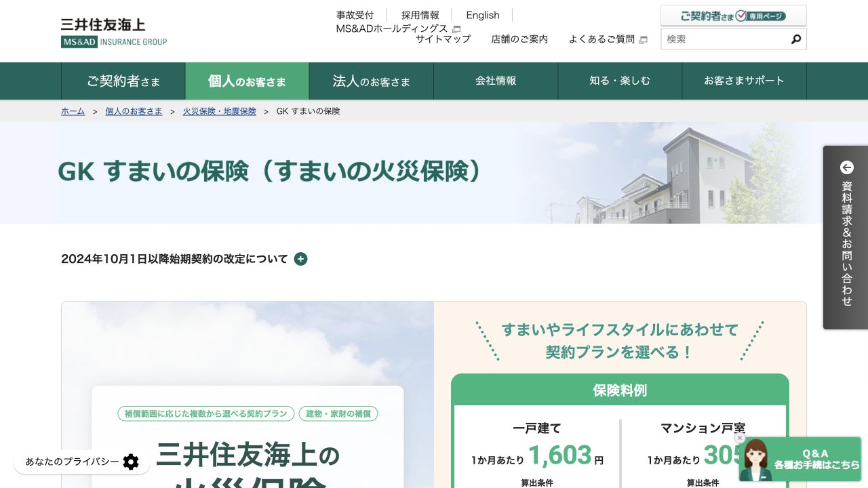Image resolution: width=868 pixels, height=488 pixels.
Task: Select the 個人のお客さま menu tab
Action: [x=248, y=81]
